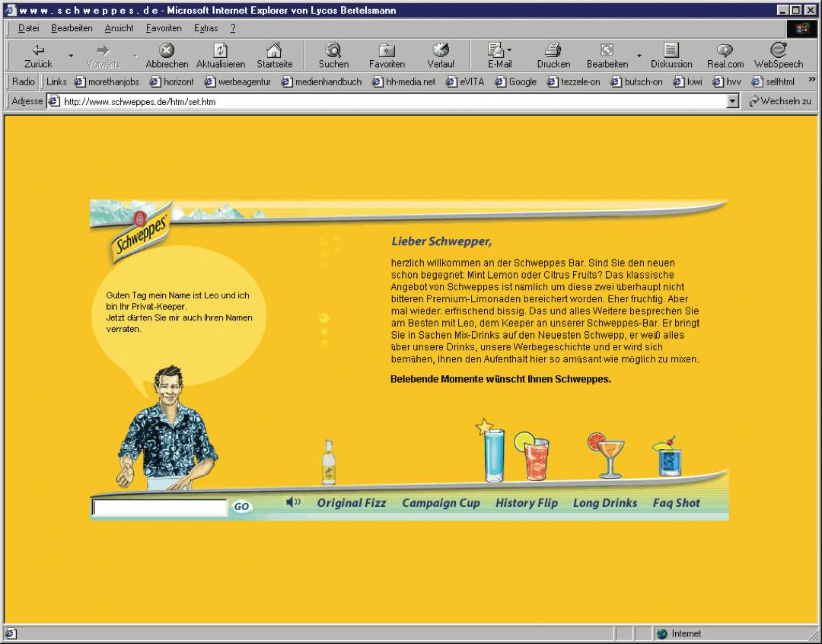Open the selfhtml link bookmark
The image size is (822, 644).
[773, 81]
